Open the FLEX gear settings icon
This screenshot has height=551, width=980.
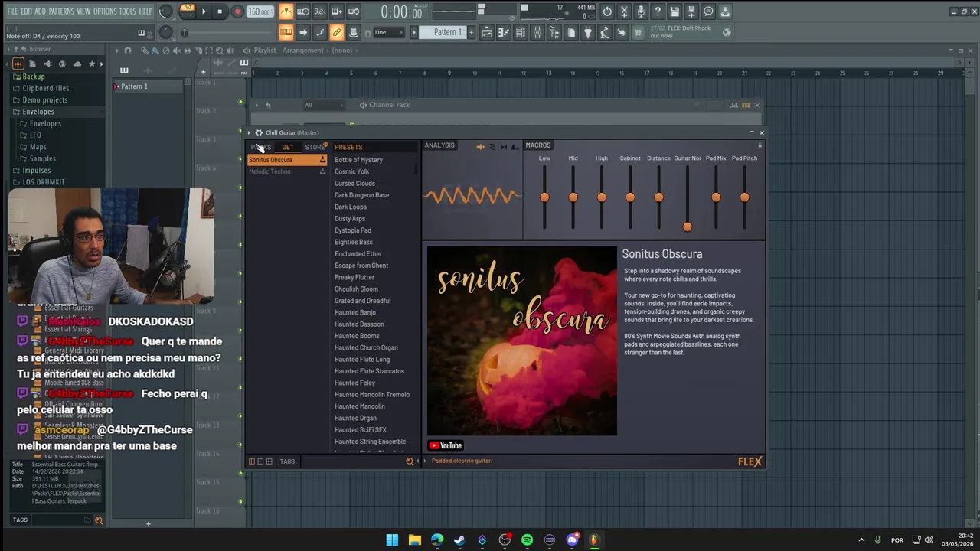click(x=259, y=132)
